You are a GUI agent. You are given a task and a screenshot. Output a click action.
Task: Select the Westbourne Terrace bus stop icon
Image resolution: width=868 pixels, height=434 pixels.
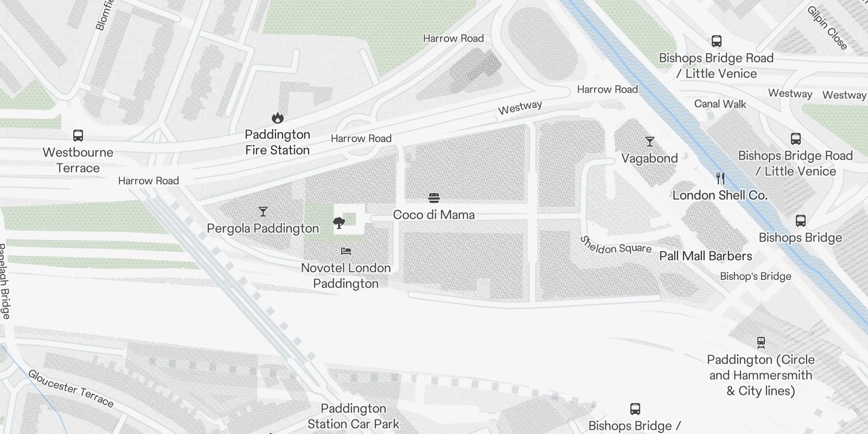[78, 136]
